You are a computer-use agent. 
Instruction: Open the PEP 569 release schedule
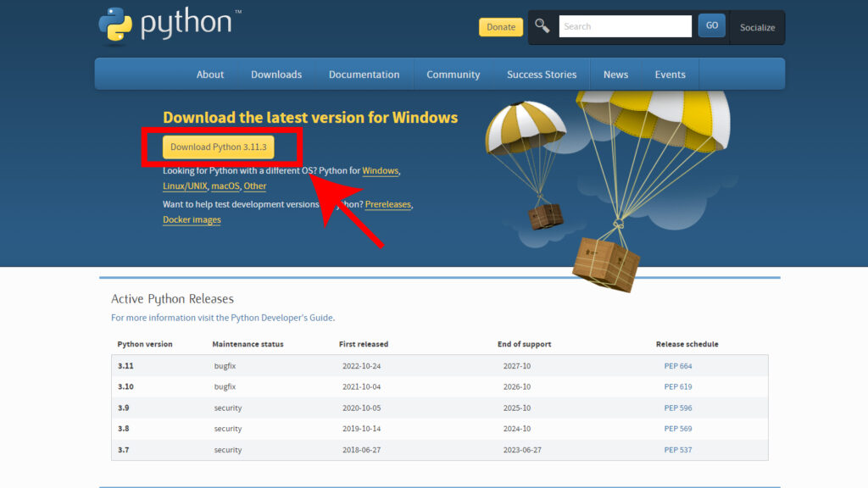coord(678,429)
